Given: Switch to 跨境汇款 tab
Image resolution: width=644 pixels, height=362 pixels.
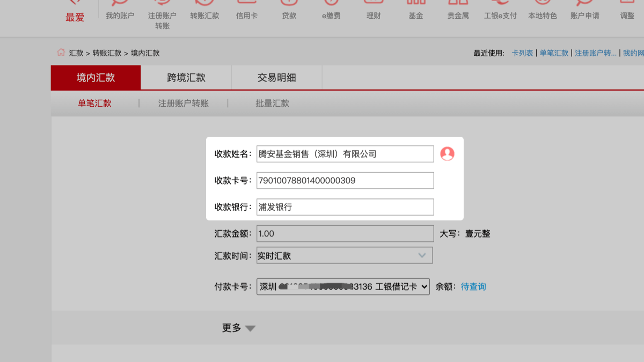Looking at the screenshot, I should tap(186, 78).
